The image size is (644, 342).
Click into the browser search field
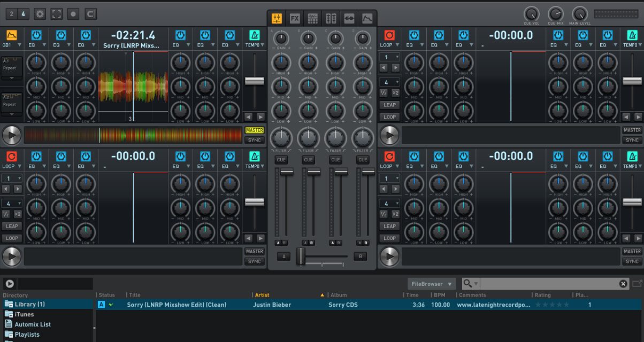548,284
